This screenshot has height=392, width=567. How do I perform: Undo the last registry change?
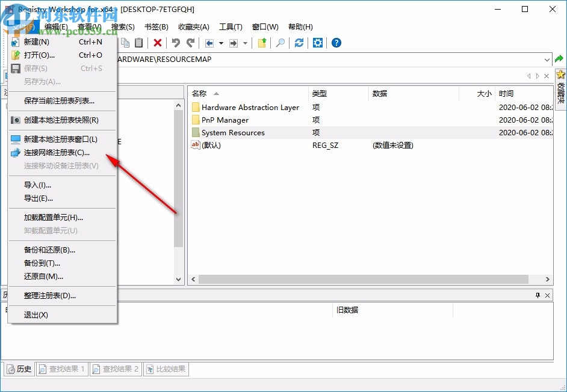[x=175, y=43]
